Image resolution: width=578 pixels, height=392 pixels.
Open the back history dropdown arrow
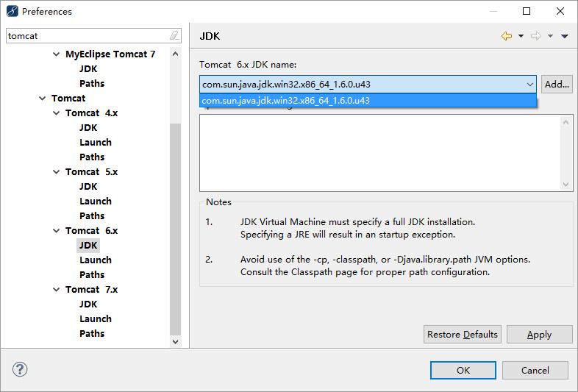click(x=521, y=36)
